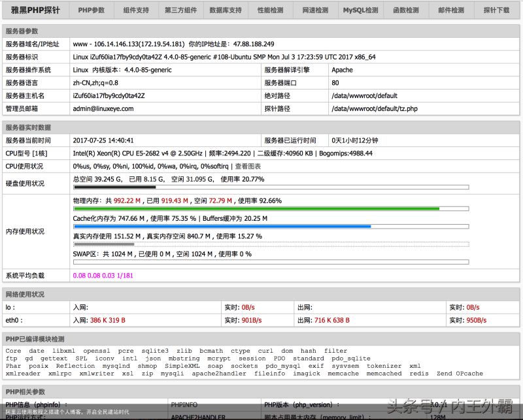This screenshot has height=420, width=523.
Task: Click the tokenizer module name
Action: coord(384,366)
